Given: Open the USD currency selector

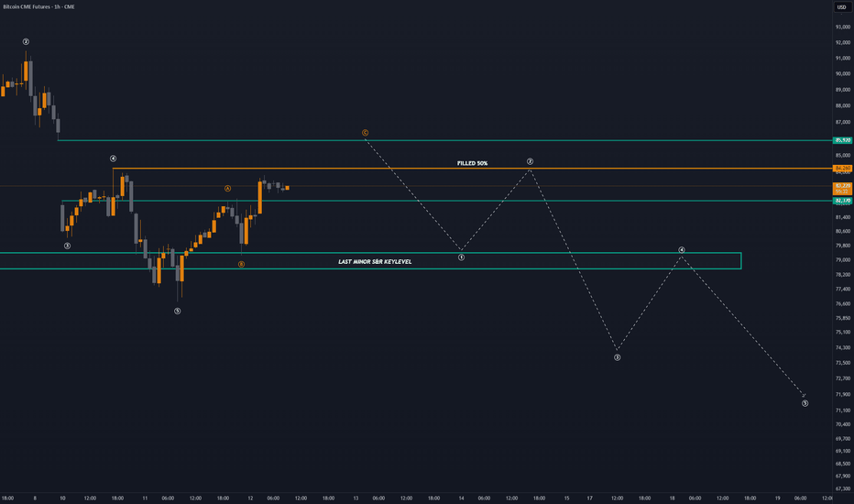Looking at the screenshot, I should 841,7.
